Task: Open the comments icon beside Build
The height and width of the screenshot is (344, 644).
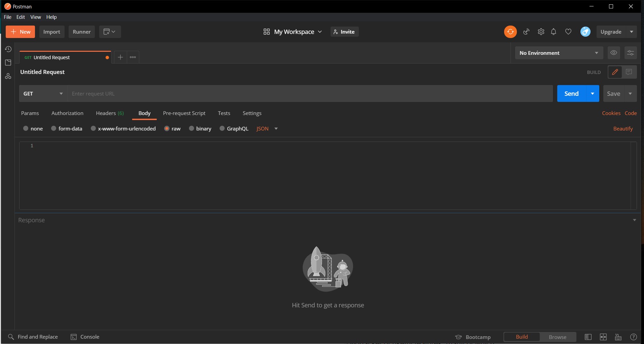Action: tap(629, 72)
